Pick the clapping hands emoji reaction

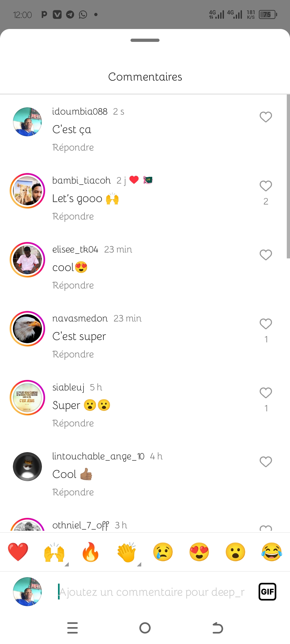pos(127,552)
